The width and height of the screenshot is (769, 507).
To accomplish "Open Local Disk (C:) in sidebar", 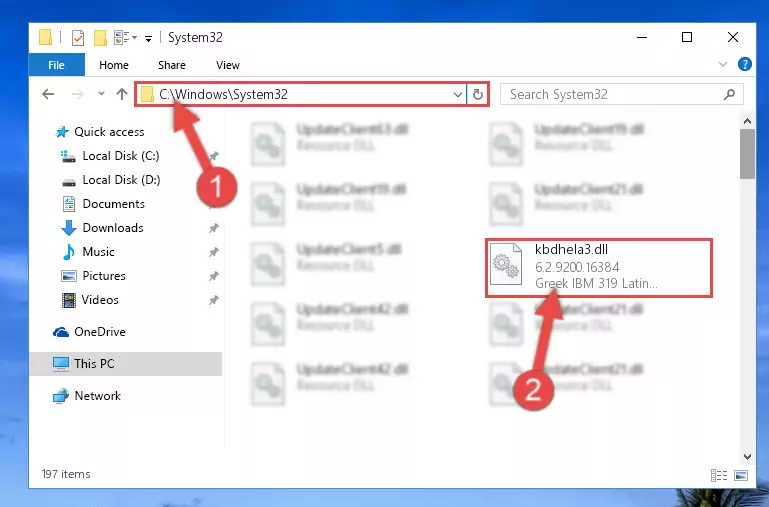I will point(121,155).
